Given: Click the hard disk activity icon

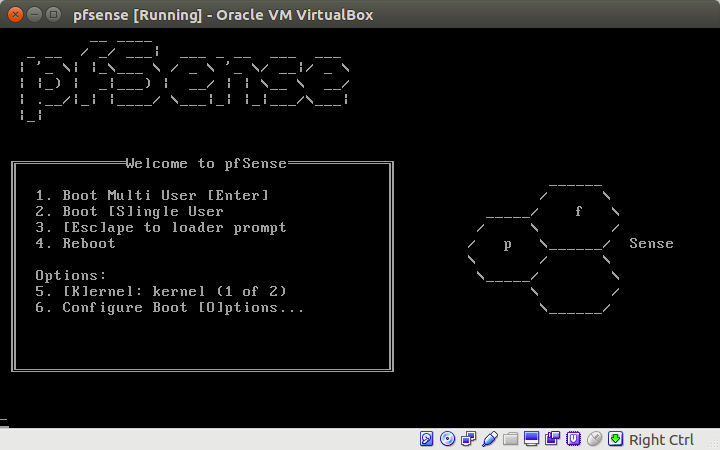Looking at the screenshot, I should pos(426,439).
